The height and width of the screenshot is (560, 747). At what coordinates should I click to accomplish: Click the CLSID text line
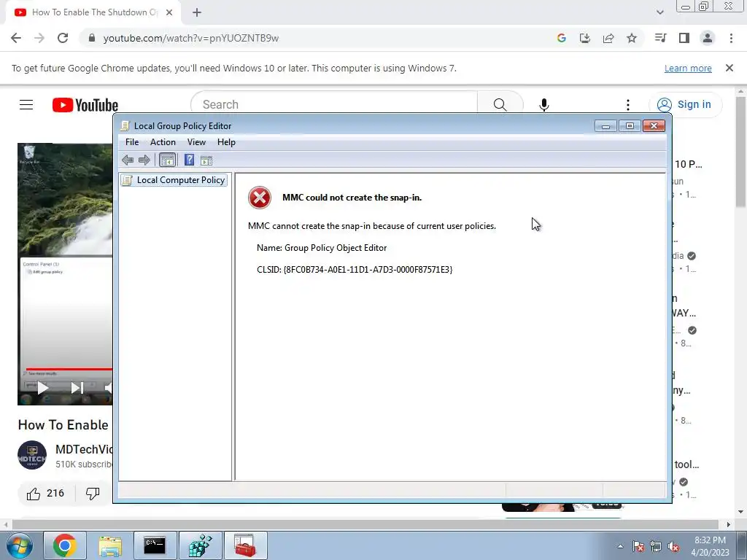355,270
